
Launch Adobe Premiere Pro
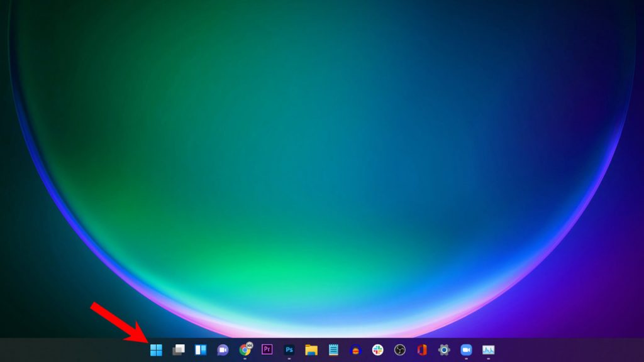point(267,349)
